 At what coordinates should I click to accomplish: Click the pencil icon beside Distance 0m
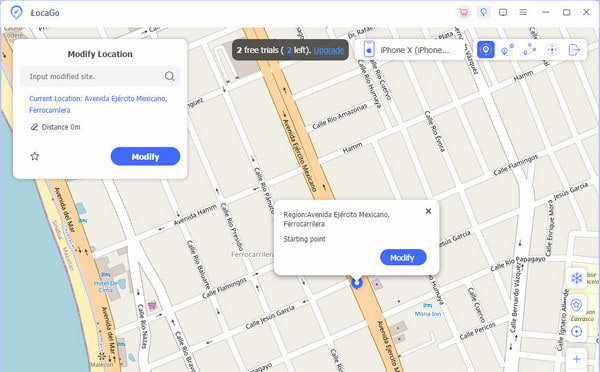(x=34, y=127)
